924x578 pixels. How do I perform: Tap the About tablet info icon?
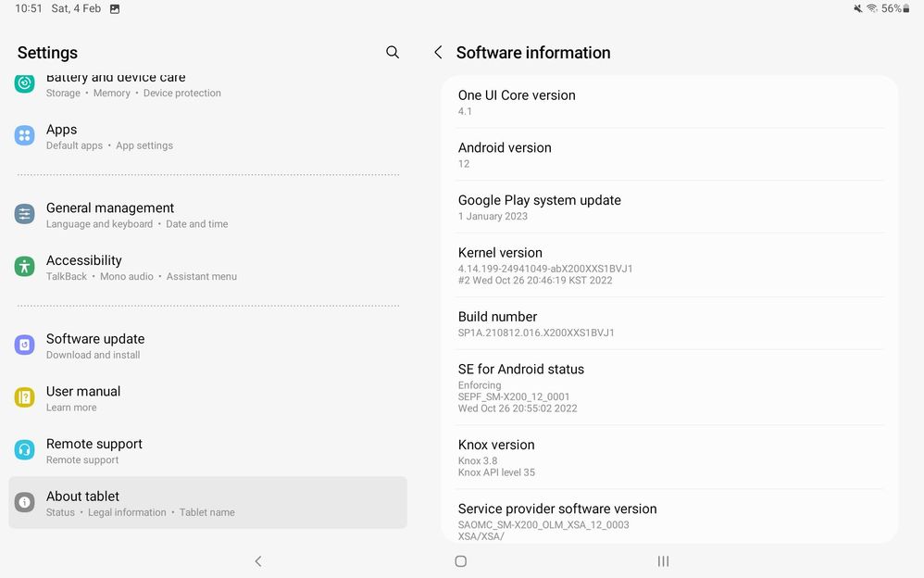pyautogui.click(x=24, y=502)
